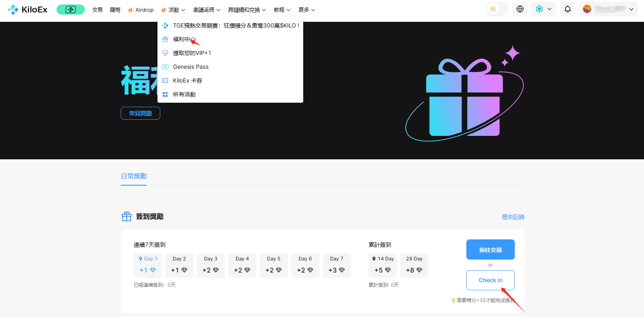Image resolution: width=644 pixels, height=317 pixels.
Task: Open 所有活動 from the dropdown
Action: click(184, 94)
